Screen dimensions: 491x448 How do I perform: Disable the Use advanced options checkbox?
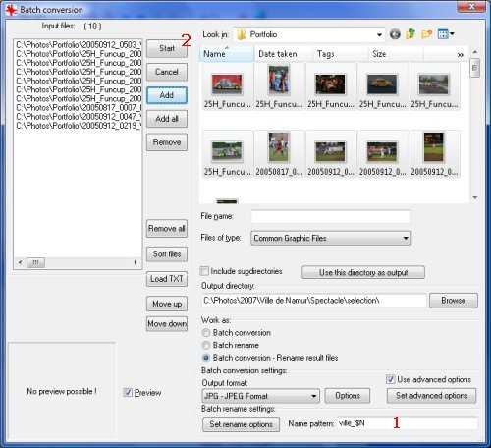click(x=390, y=379)
